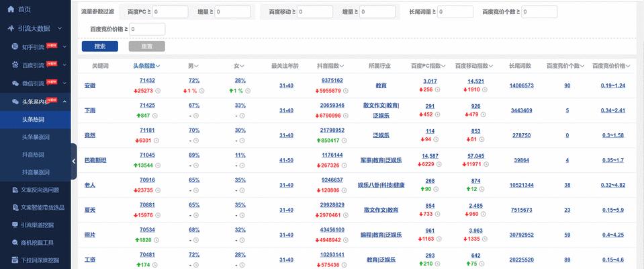The height and width of the screenshot is (269, 644).
Task: Open keyword link 巴勒斯坦
Action: (x=95, y=161)
